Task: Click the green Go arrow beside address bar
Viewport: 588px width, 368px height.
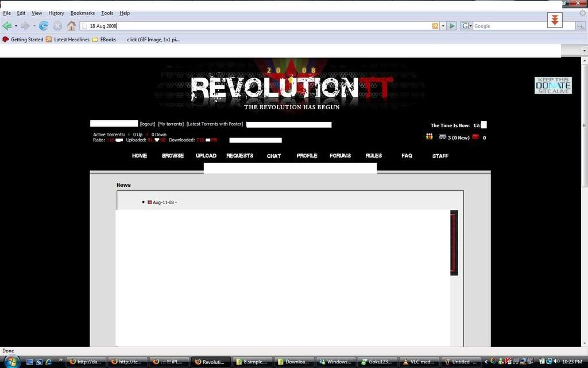Action: (x=452, y=26)
